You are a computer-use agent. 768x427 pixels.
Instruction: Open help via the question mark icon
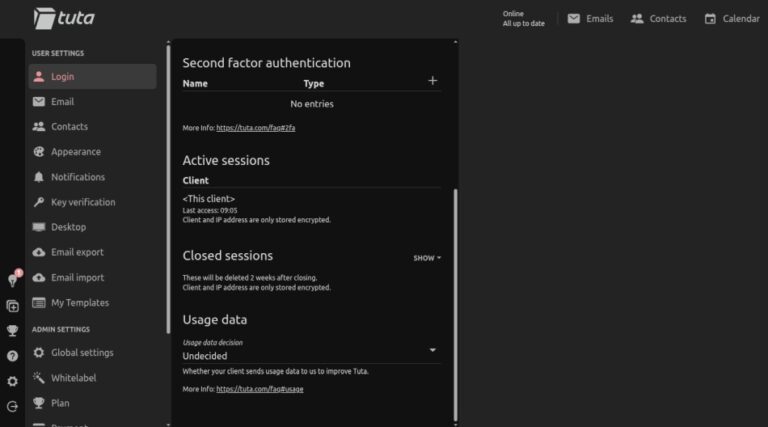click(x=13, y=356)
